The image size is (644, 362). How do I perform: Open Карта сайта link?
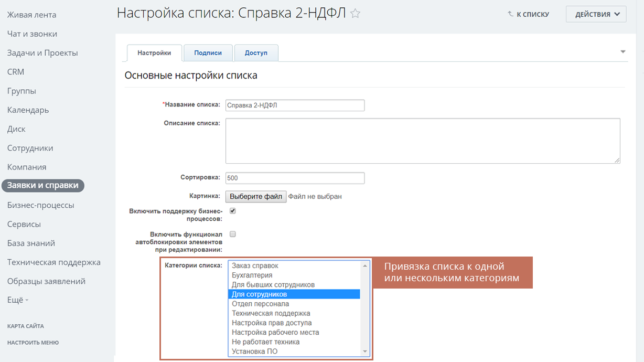[x=25, y=326]
